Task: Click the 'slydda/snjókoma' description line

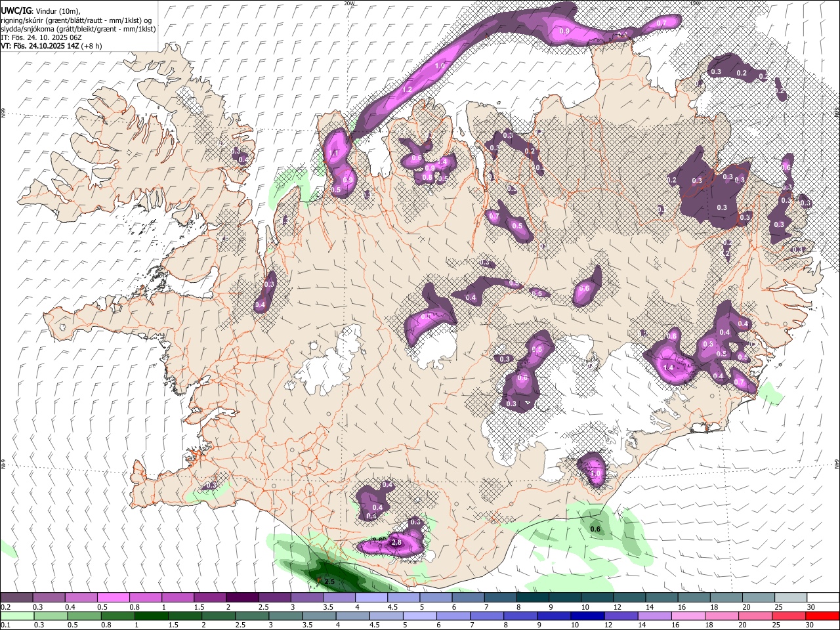Action: pos(78,29)
